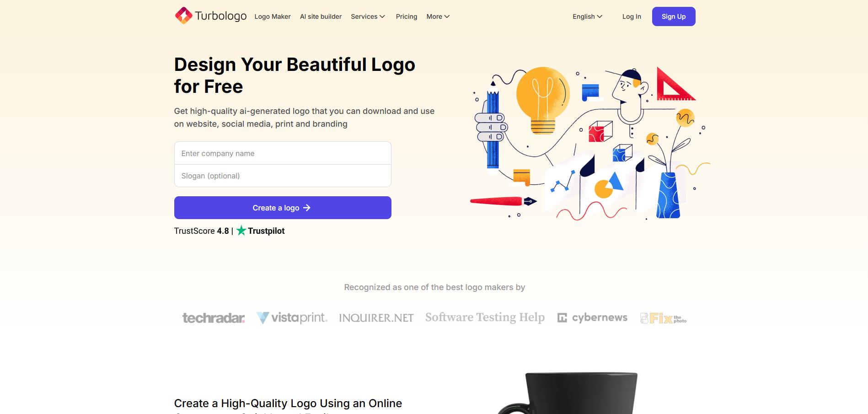Expand the More dropdown menu
Image resolution: width=868 pixels, height=414 pixels.
tap(438, 16)
